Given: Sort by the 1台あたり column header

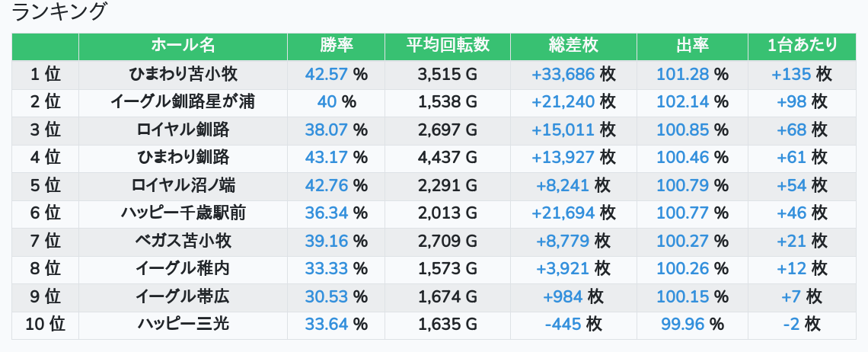Looking at the screenshot, I should (803, 46).
